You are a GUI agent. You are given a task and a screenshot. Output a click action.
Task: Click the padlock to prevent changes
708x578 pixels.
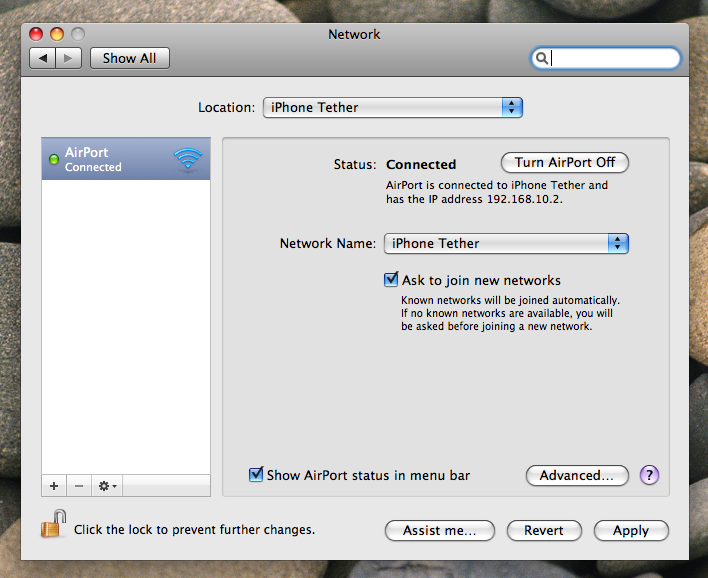(53, 524)
